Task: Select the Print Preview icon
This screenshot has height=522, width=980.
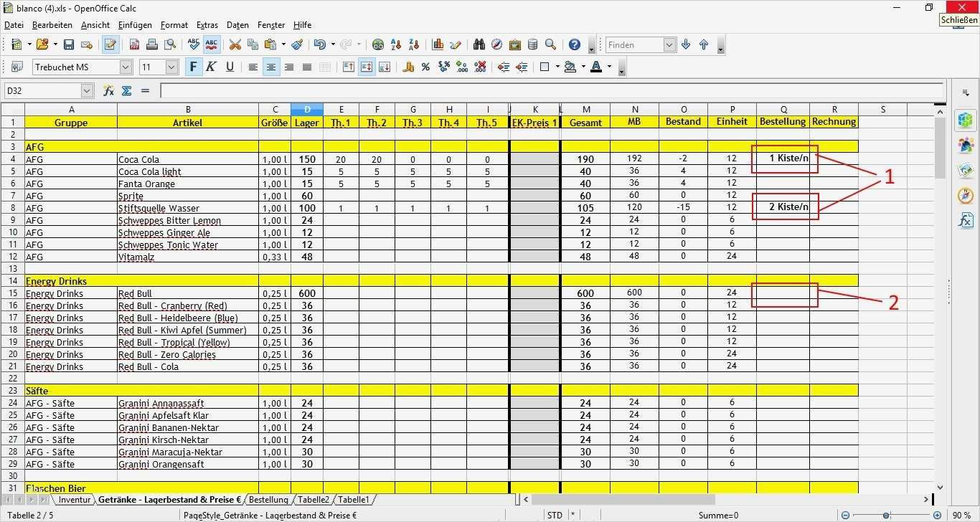Action: click(x=170, y=44)
